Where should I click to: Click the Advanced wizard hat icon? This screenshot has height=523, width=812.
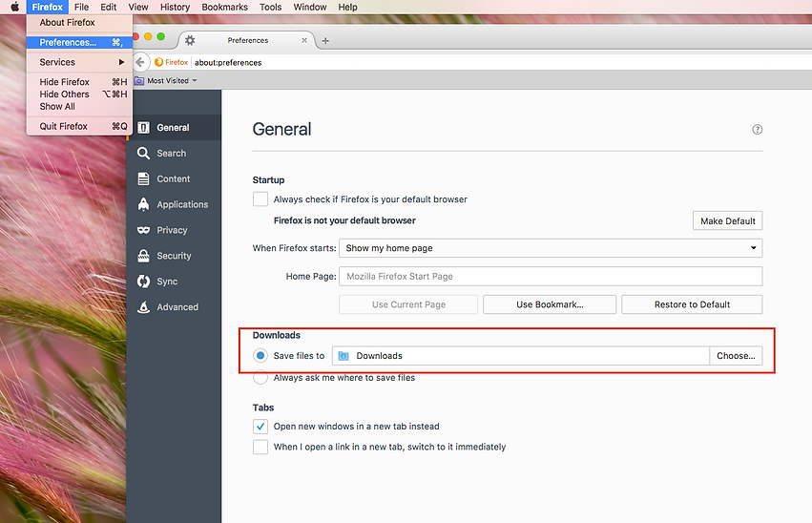(x=143, y=306)
